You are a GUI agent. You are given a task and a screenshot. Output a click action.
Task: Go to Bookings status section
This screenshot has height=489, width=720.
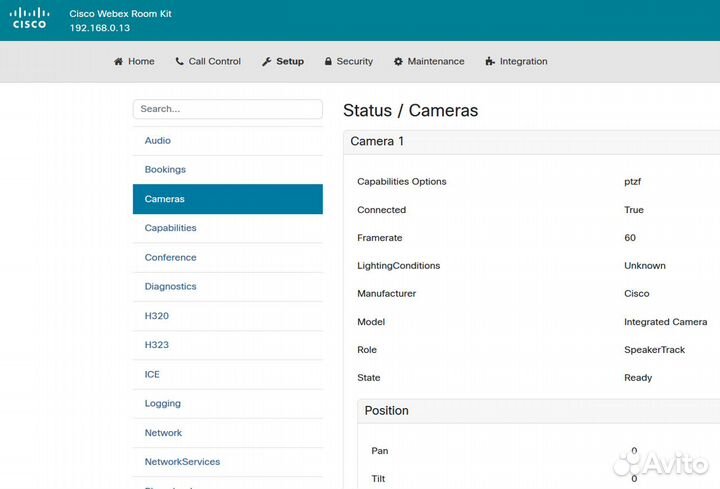point(228,169)
